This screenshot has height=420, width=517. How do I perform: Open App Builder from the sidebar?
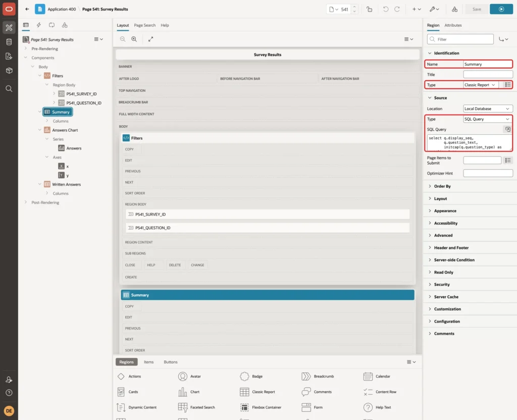(9, 28)
